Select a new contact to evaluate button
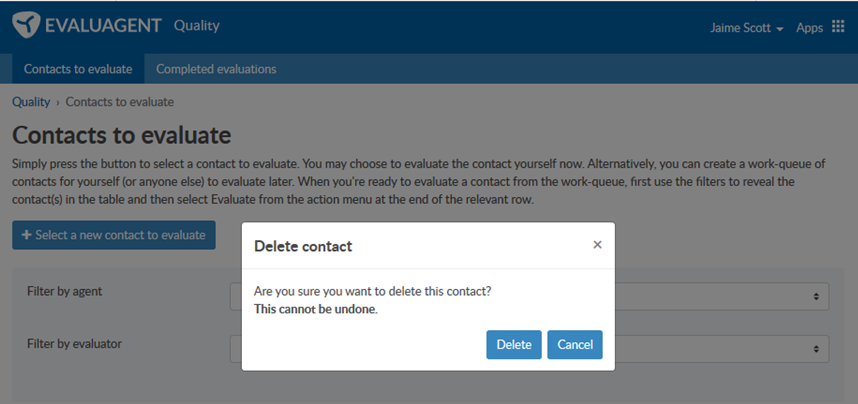The image size is (858, 404). [x=114, y=235]
